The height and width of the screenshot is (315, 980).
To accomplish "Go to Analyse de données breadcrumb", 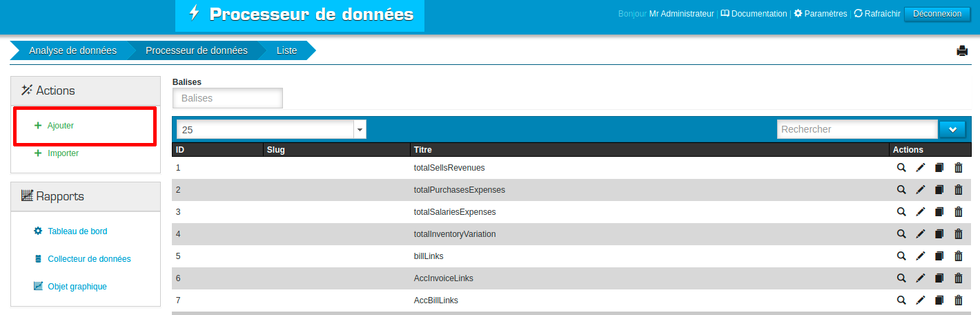I will (72, 50).
